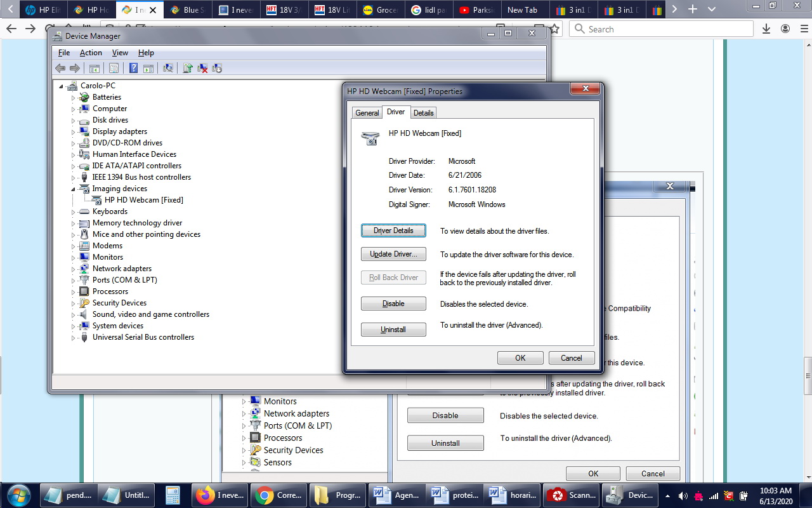
Task: Select the Network adapters icon in Device Manager
Action: (84, 269)
